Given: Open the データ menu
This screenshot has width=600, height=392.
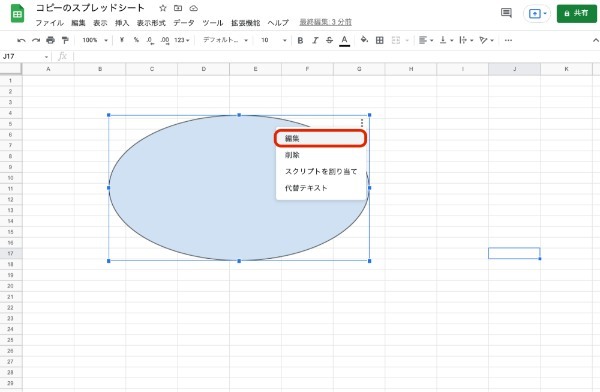Looking at the screenshot, I should (x=184, y=23).
